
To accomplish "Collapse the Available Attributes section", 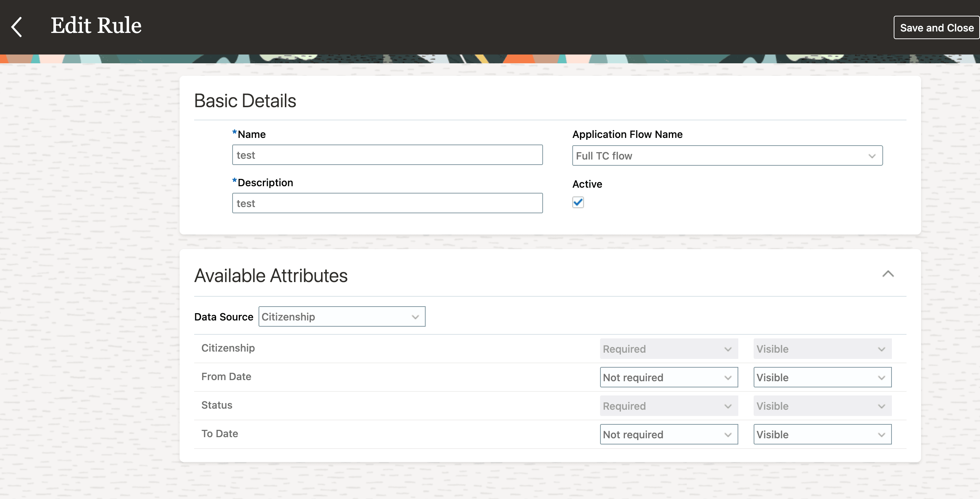I will click(887, 274).
